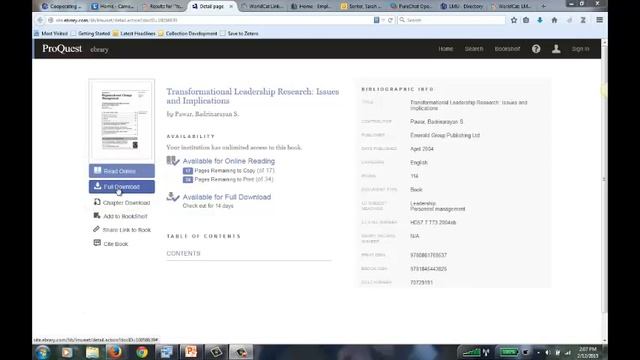Click the Zotero Z toolbar icon
640x360 pixels.
click(583, 20)
